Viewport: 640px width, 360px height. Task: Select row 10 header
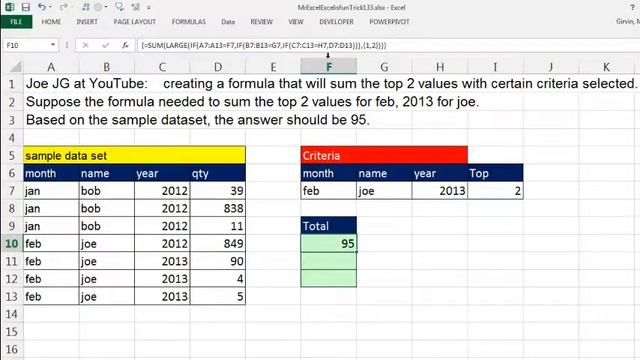click(11, 244)
